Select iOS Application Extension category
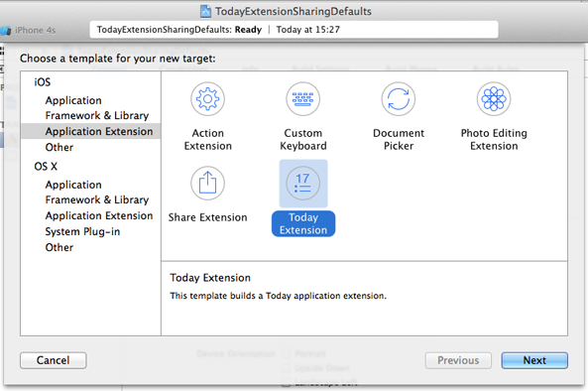Viewport: 588px width, 391px height. pos(91,131)
